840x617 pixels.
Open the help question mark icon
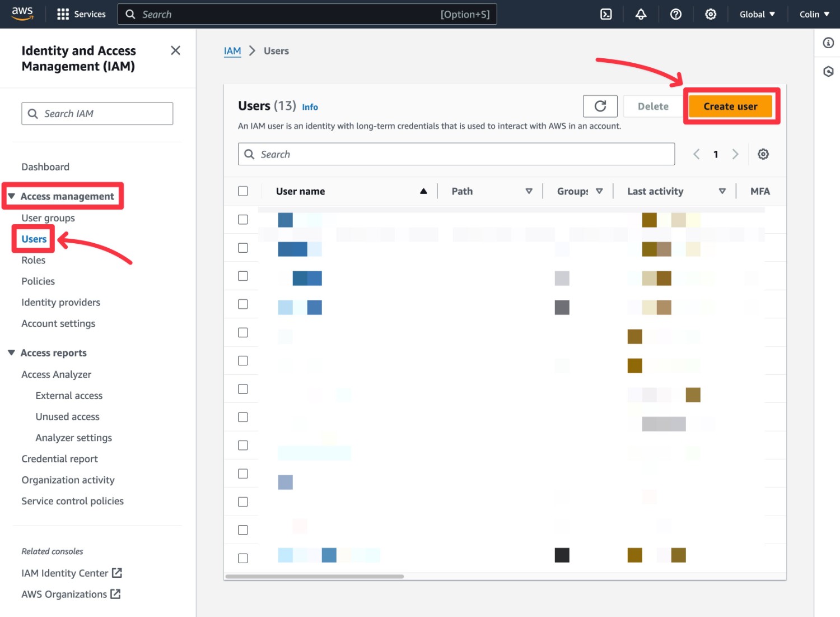tap(676, 14)
